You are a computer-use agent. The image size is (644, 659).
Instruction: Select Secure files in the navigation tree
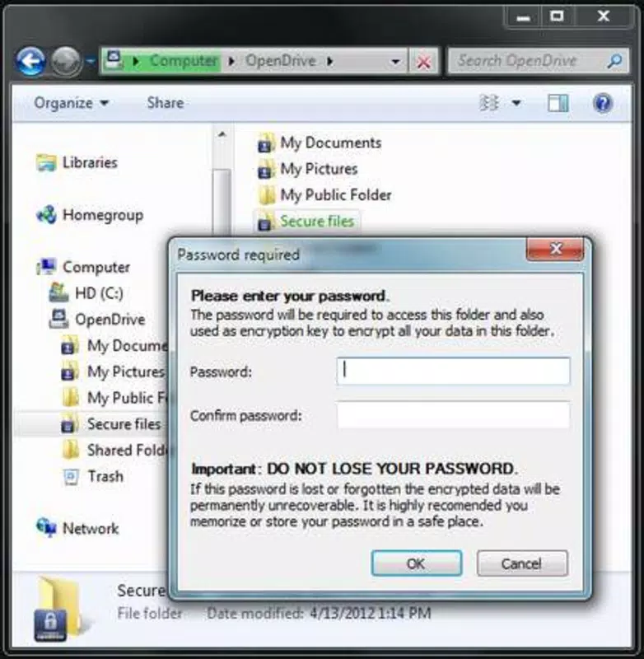point(124,424)
